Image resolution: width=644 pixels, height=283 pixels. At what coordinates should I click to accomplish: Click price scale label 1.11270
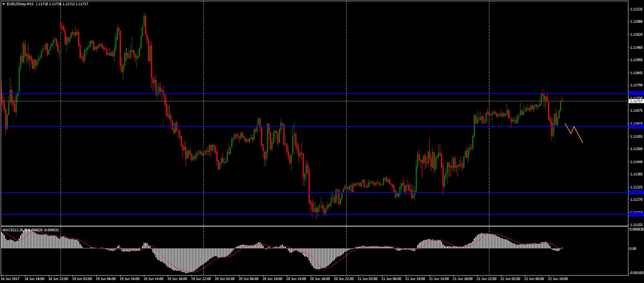637,200
